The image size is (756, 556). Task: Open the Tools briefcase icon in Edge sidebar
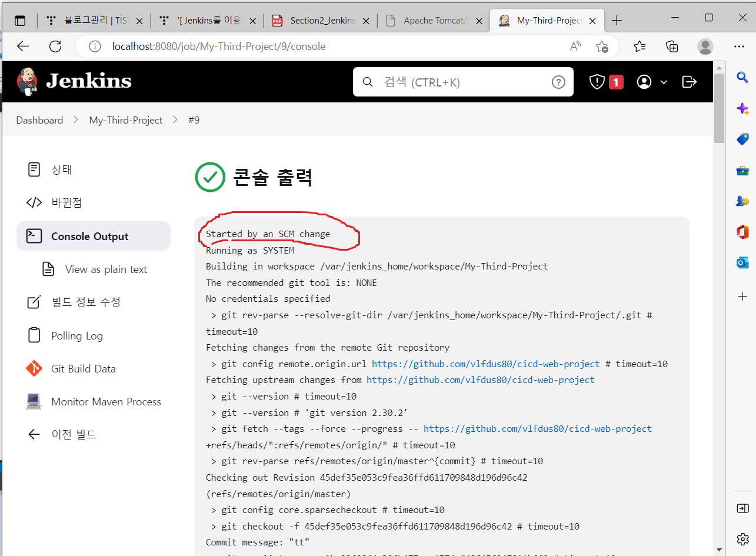[742, 170]
